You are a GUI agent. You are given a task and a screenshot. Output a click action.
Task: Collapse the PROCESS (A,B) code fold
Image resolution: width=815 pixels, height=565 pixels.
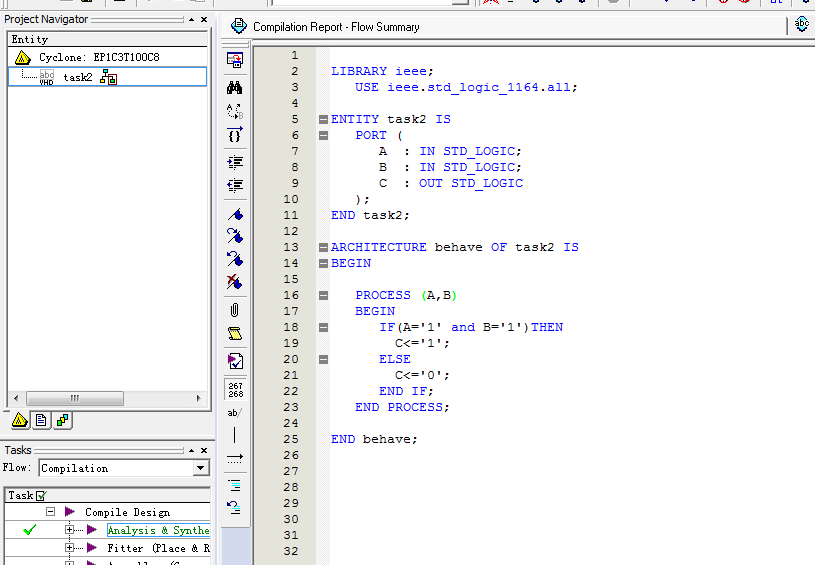point(323,295)
